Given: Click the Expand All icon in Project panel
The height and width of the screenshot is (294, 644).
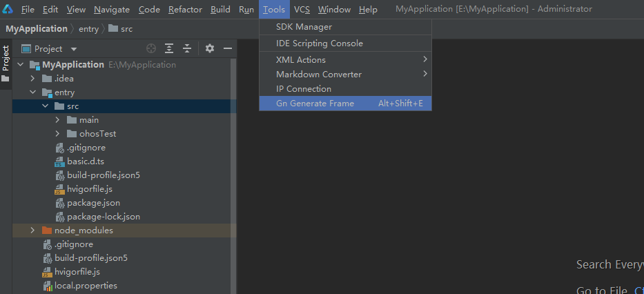Looking at the screenshot, I should 169,49.
